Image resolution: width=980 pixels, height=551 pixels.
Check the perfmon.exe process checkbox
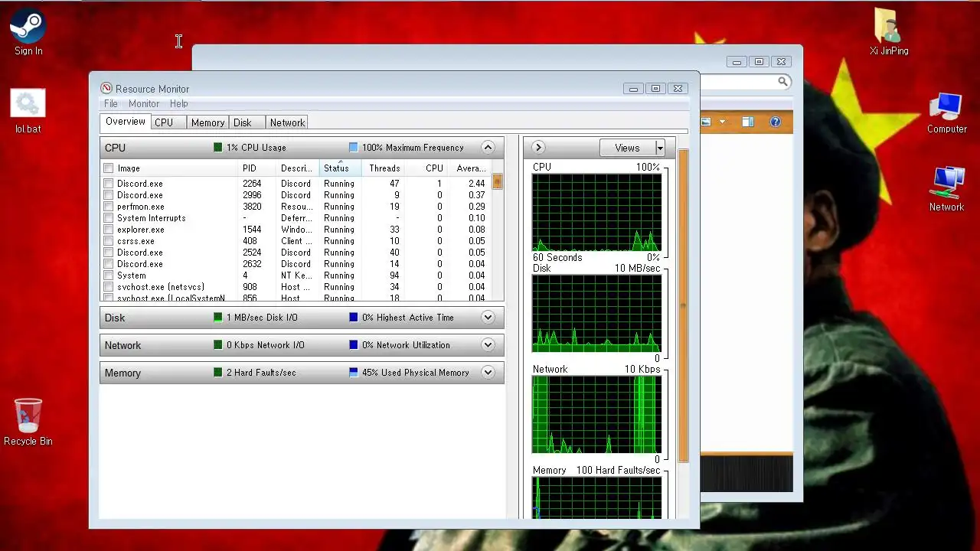tap(109, 207)
